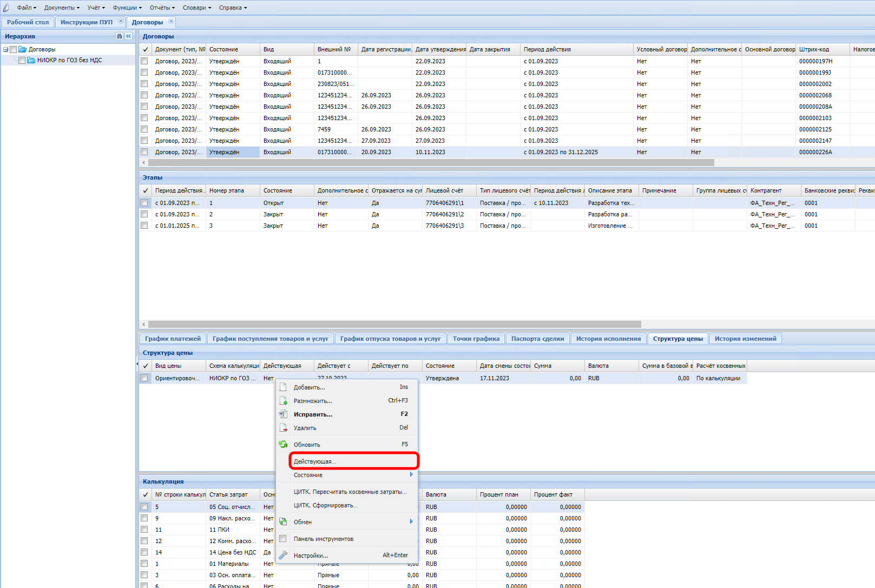Image resolution: width=875 pixels, height=588 pixels.
Task: Toggle the Панель инструментов checkbox
Action: 283,539
